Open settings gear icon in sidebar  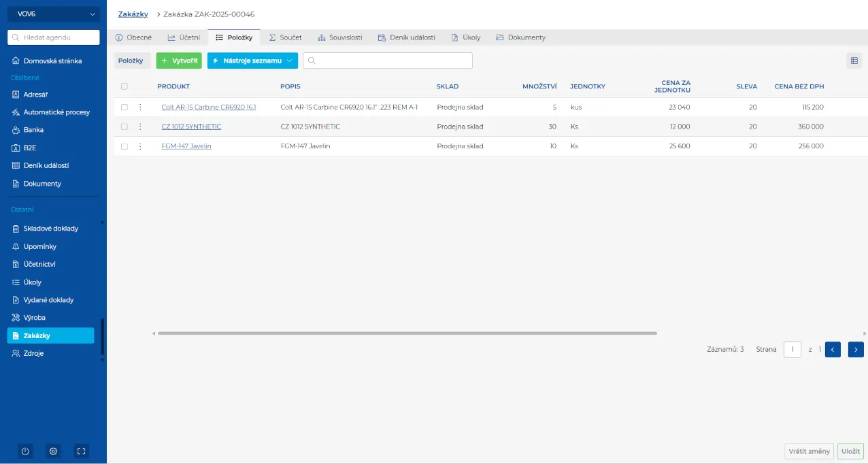[54, 451]
